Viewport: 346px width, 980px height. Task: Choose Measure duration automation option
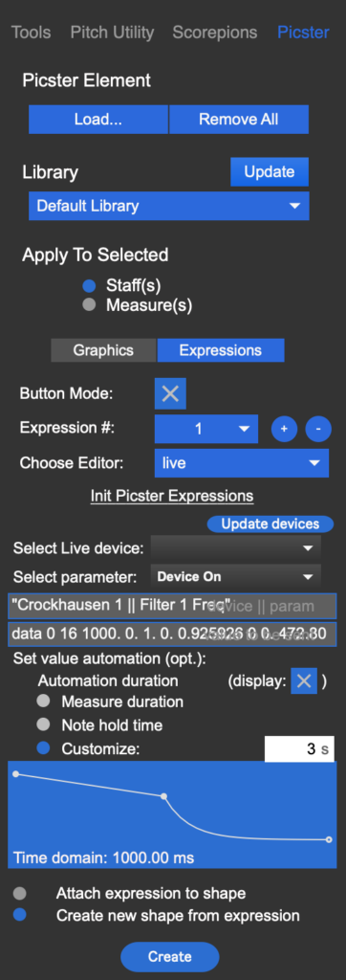44,702
